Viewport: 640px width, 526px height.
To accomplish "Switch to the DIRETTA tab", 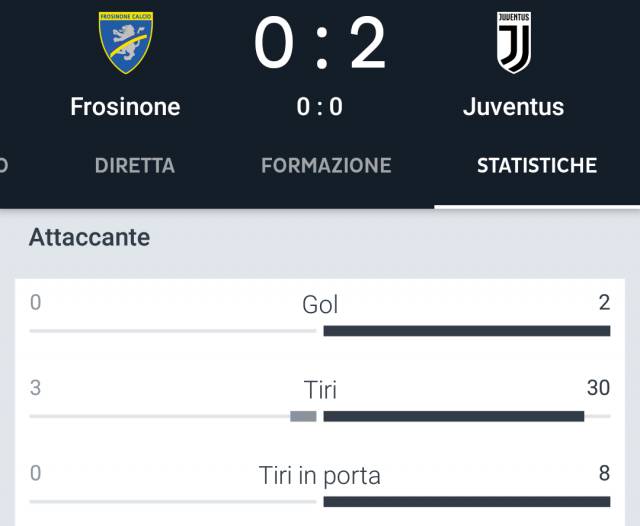I will coord(135,166).
